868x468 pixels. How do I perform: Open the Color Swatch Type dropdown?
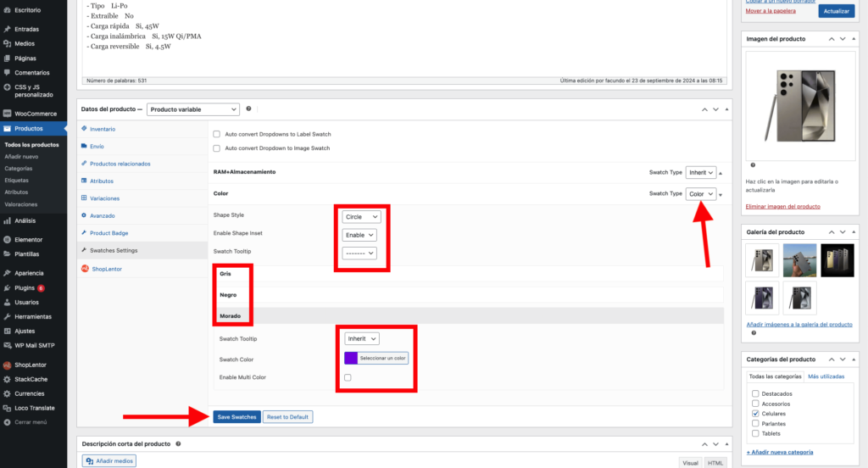tap(700, 194)
